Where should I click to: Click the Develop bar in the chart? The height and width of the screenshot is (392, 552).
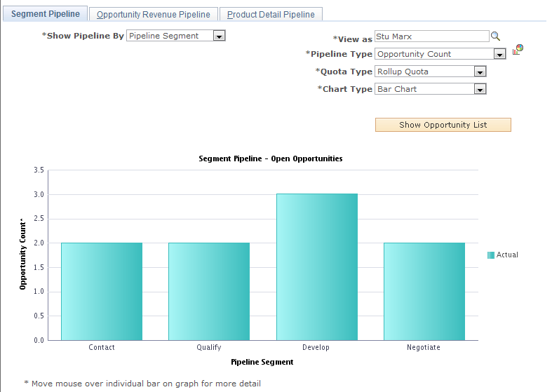(317, 267)
